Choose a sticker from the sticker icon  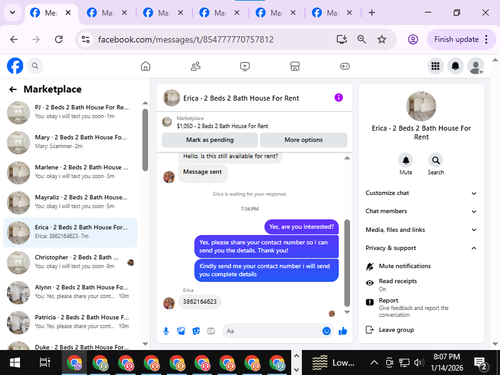[x=196, y=331]
